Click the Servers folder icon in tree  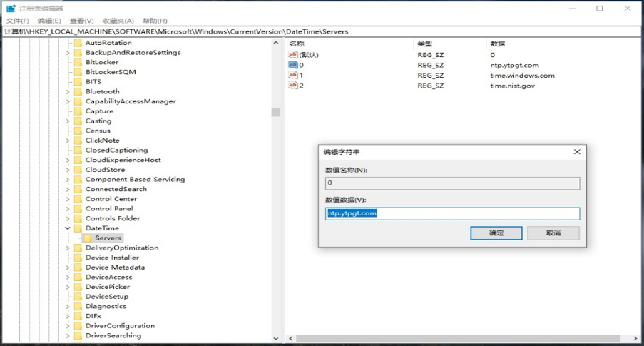(88, 238)
